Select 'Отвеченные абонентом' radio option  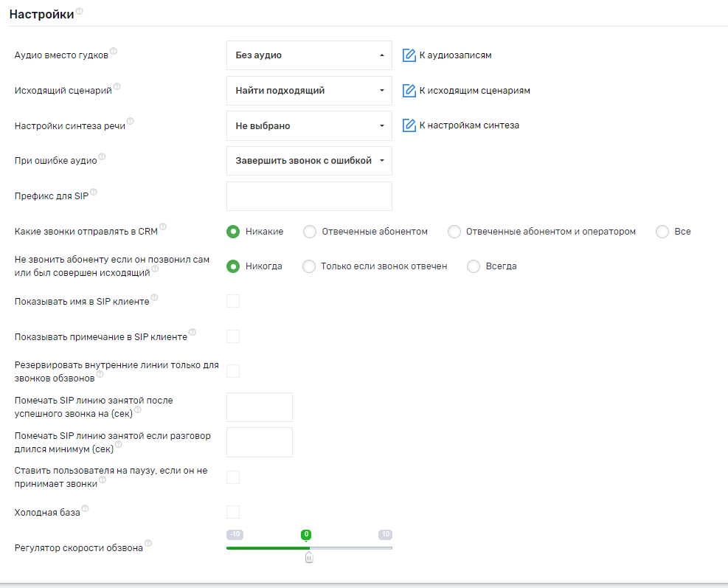coord(310,232)
